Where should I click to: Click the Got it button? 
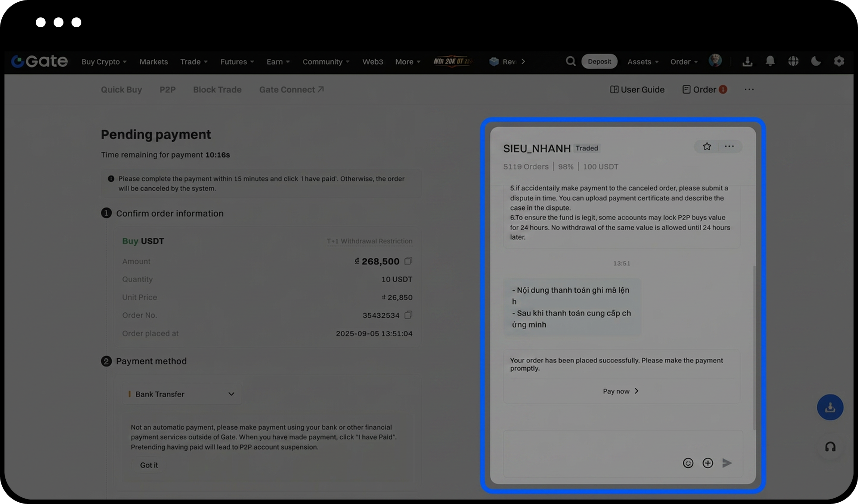click(x=149, y=465)
